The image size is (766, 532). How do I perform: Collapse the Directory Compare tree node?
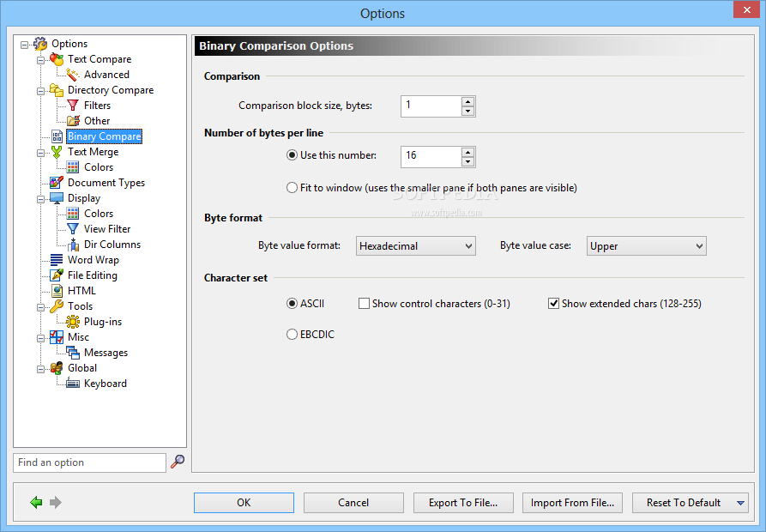[x=40, y=91]
